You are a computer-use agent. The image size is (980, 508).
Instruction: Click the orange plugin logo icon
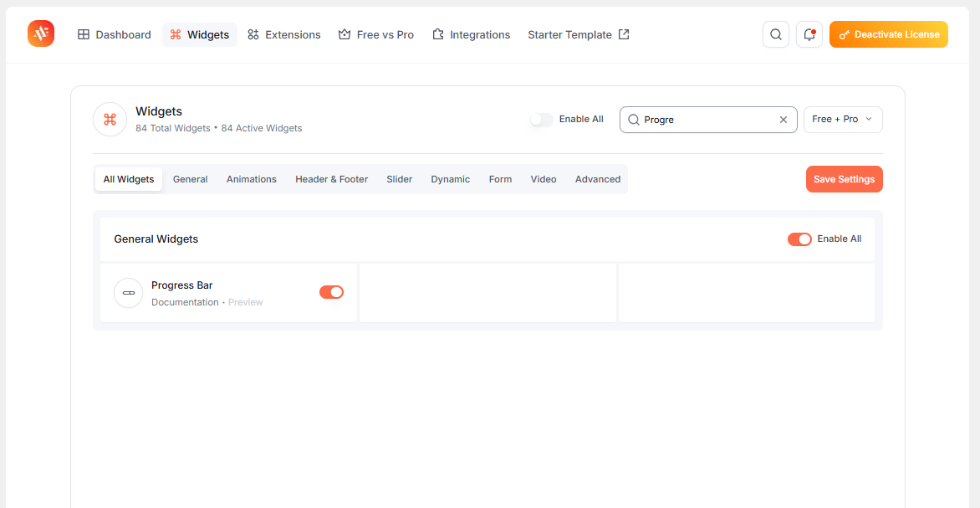[x=41, y=33]
